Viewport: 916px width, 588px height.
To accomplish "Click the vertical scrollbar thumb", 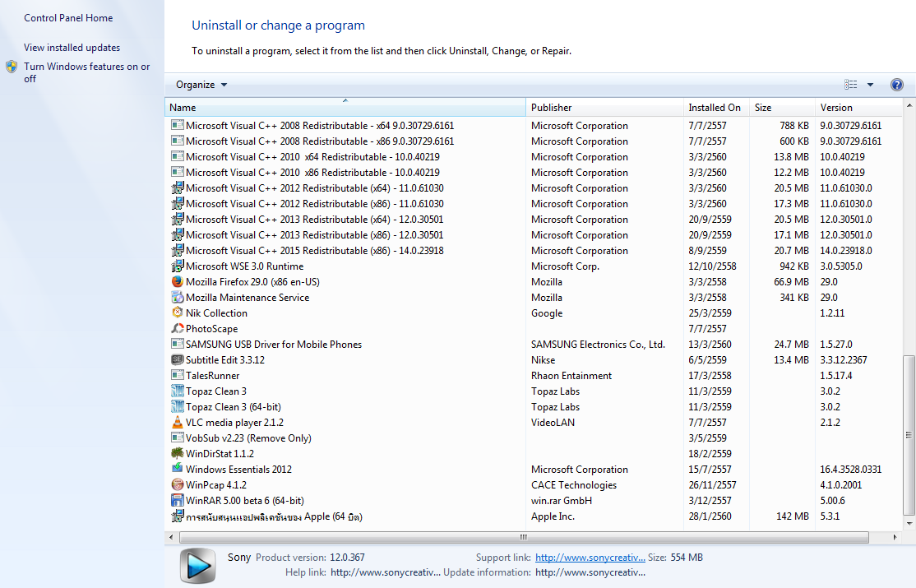I will [x=909, y=435].
